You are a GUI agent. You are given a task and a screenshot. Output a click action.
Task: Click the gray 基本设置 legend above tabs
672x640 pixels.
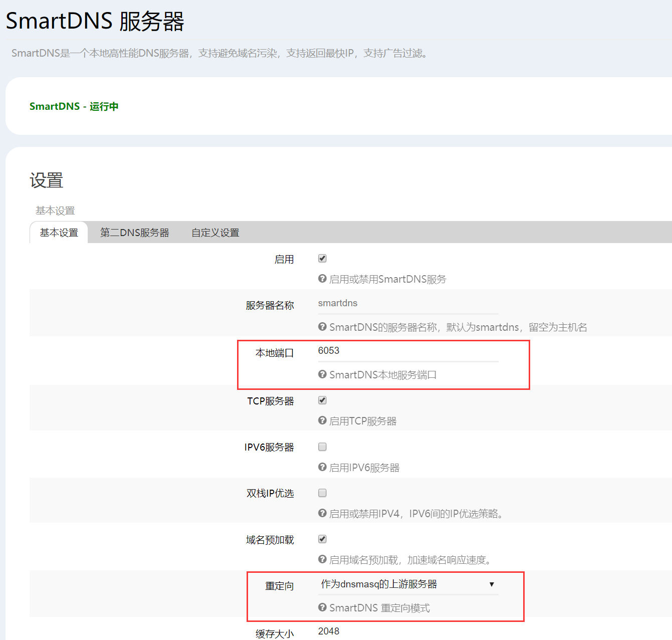[55, 210]
